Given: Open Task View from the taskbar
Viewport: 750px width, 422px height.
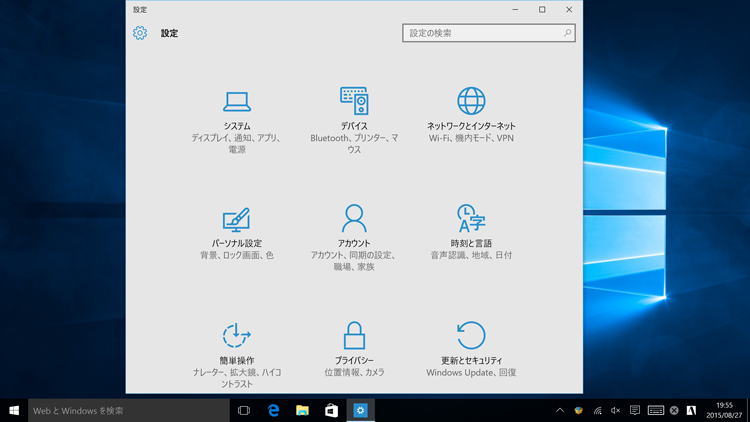Looking at the screenshot, I should click(x=243, y=410).
